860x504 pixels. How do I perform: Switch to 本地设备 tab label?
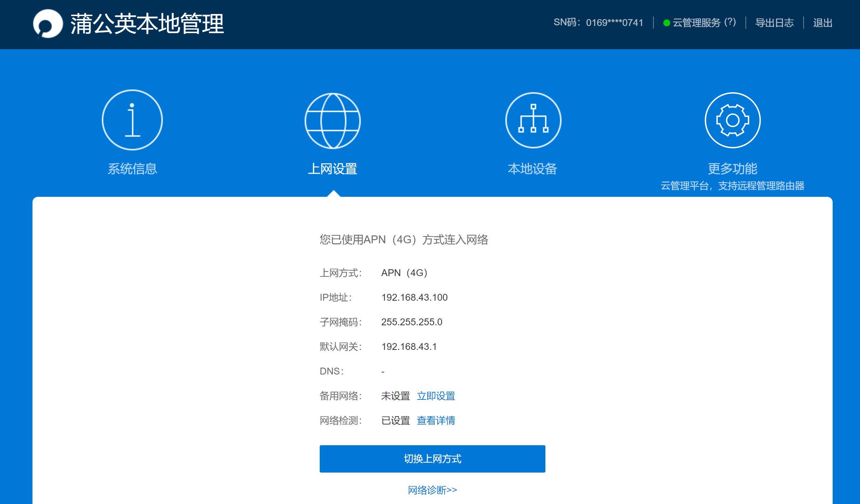point(532,169)
